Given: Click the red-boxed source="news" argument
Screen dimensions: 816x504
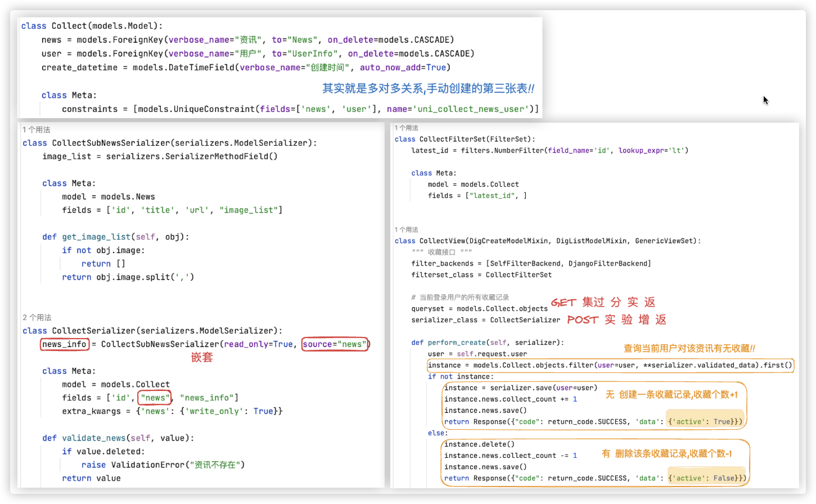Looking at the screenshot, I should click(335, 344).
